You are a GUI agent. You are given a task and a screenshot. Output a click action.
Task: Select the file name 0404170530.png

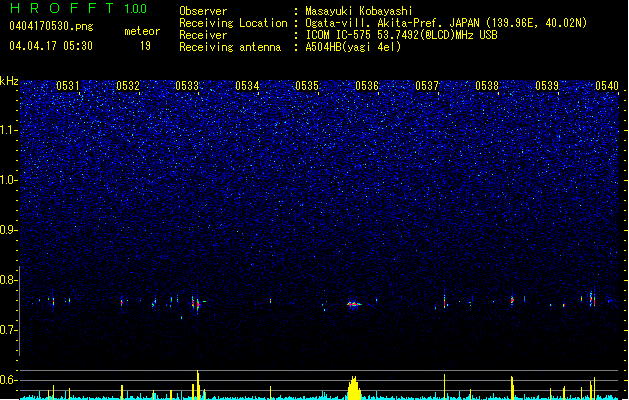click(x=51, y=26)
